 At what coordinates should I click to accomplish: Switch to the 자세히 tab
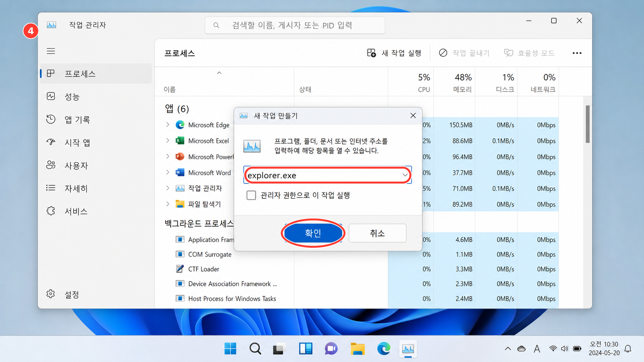tap(96, 188)
